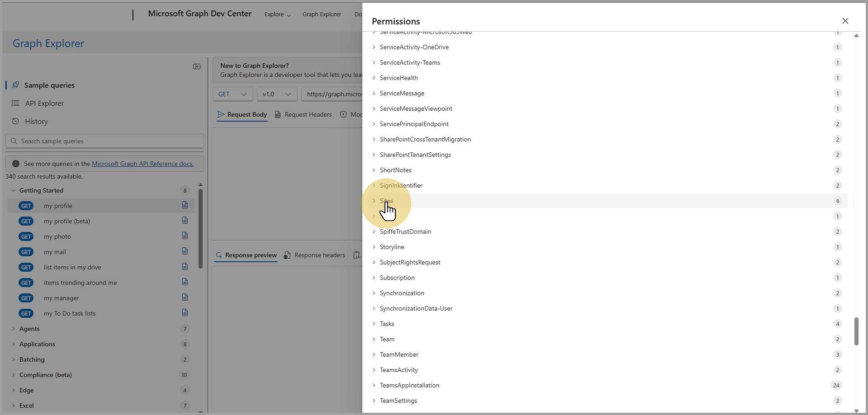The height and width of the screenshot is (415, 868).
Task: Expand the TeamsAppInstallation permissions
Action: (x=374, y=385)
